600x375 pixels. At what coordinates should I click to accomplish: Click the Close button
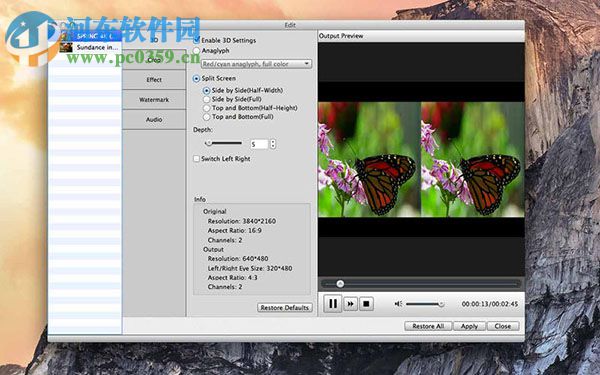coord(503,326)
